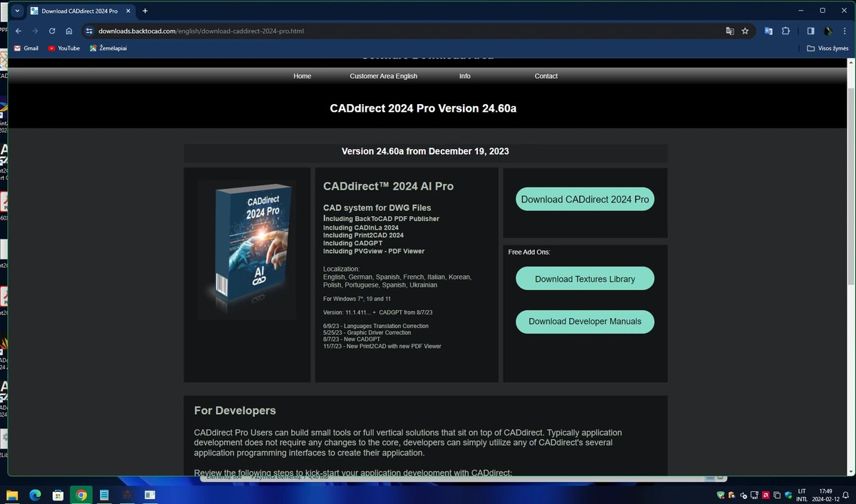Reload the current page
This screenshot has height=504, width=856.
(52, 31)
